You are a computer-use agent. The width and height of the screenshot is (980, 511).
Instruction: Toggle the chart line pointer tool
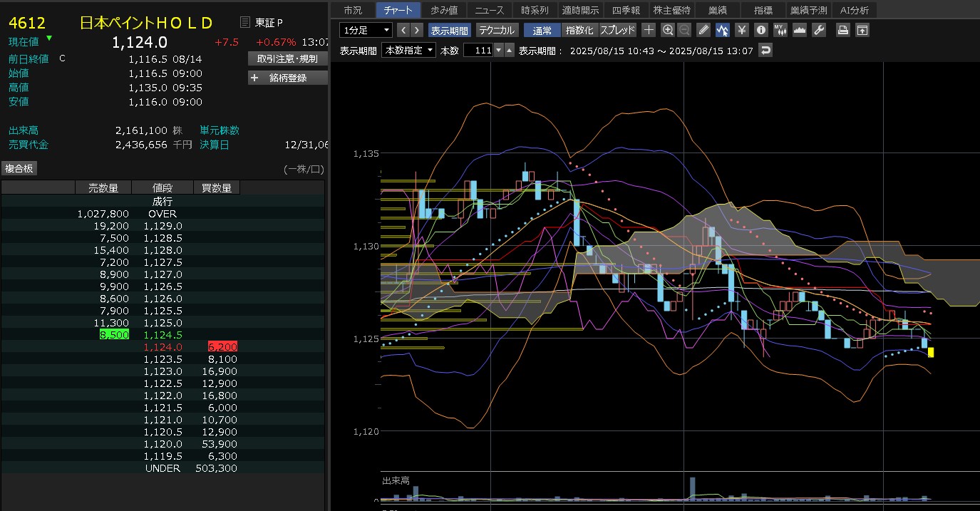[723, 30]
